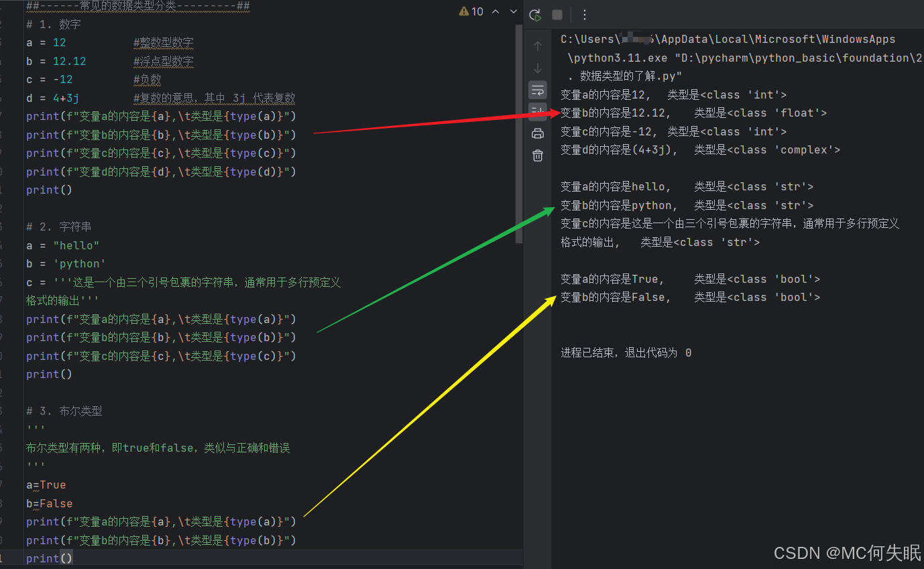Click the output line 格式的输出 <class 'str'>
The width and height of the screenshot is (924, 569).
click(x=660, y=243)
